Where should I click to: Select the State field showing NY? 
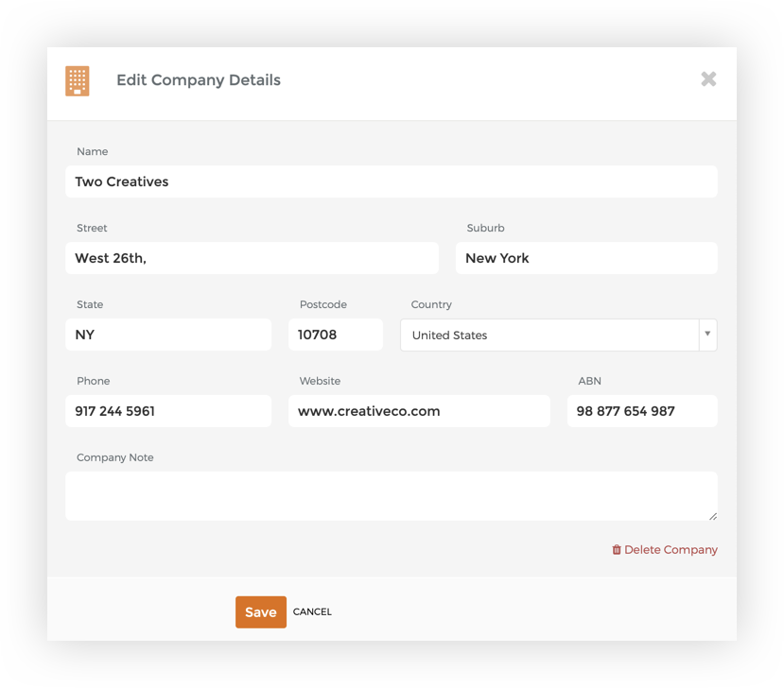click(x=168, y=335)
